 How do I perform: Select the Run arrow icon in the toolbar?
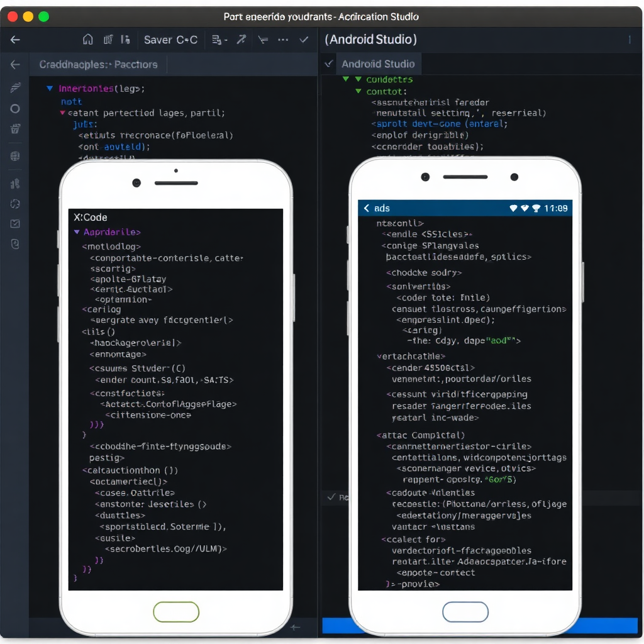pos(241,40)
